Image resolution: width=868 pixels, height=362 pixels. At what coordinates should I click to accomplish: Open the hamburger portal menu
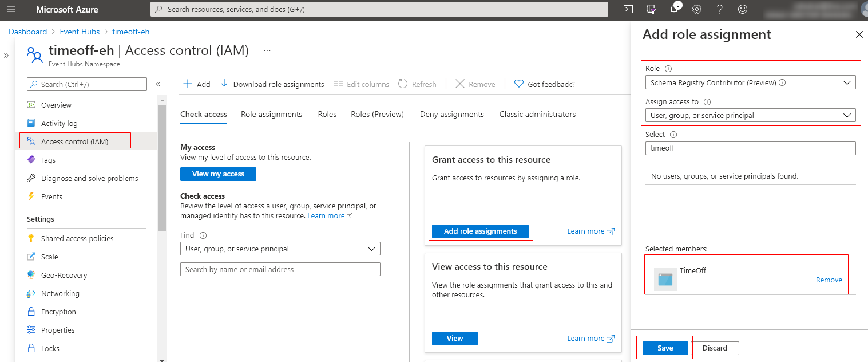point(11,9)
